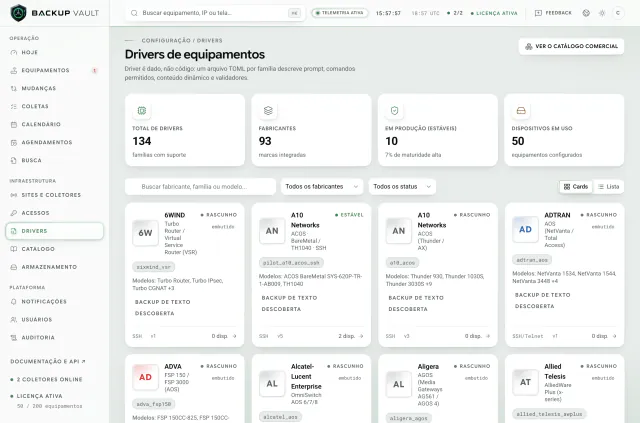Viewport: 640px width, 423px height.
Task: Click Rascunho status on 6WIND card
Action: [x=219, y=215]
